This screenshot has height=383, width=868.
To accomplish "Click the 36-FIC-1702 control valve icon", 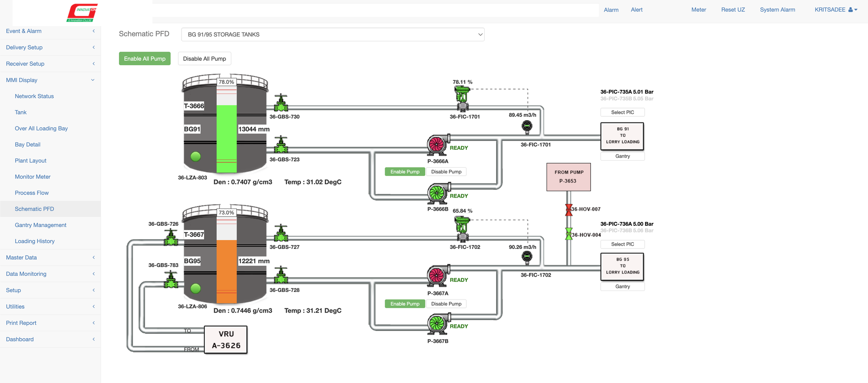I will [462, 229].
